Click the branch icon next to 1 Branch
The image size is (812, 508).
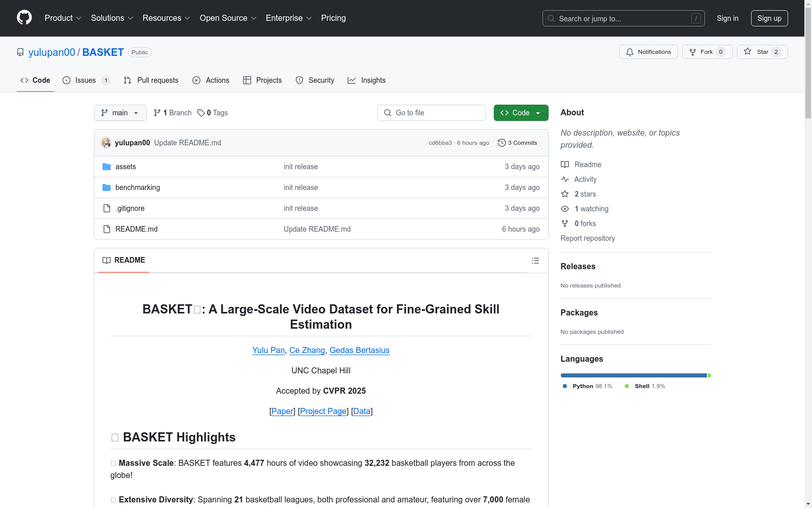click(157, 113)
